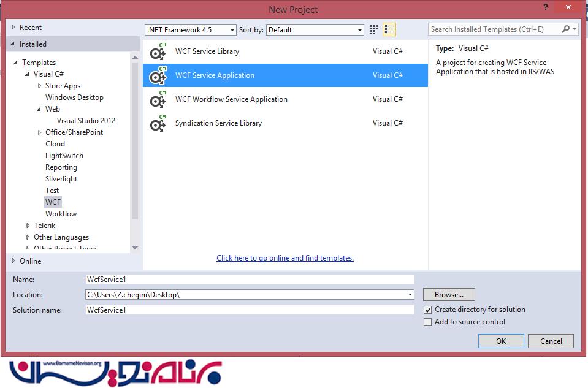
Task: Open the Location path dropdown arrow
Action: point(410,295)
